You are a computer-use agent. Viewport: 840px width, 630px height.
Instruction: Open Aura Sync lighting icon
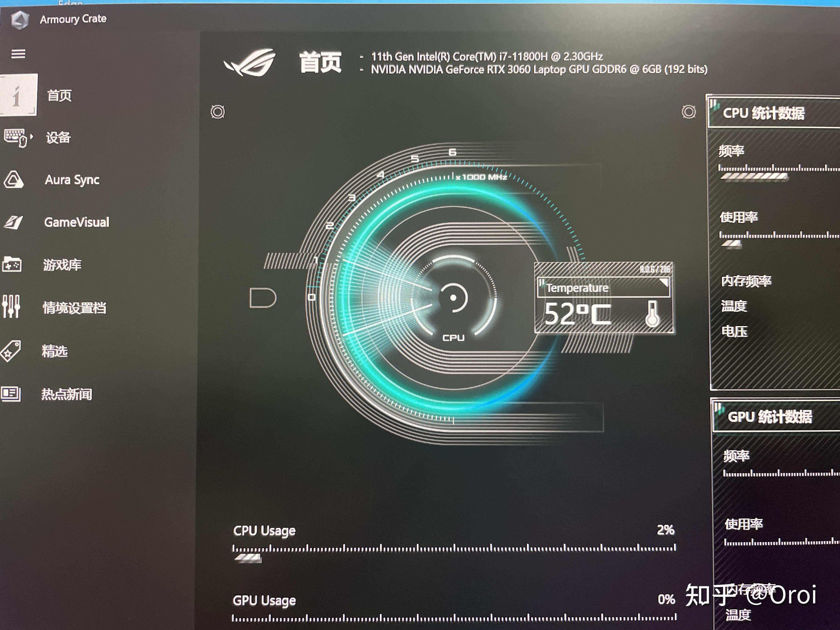(x=14, y=180)
